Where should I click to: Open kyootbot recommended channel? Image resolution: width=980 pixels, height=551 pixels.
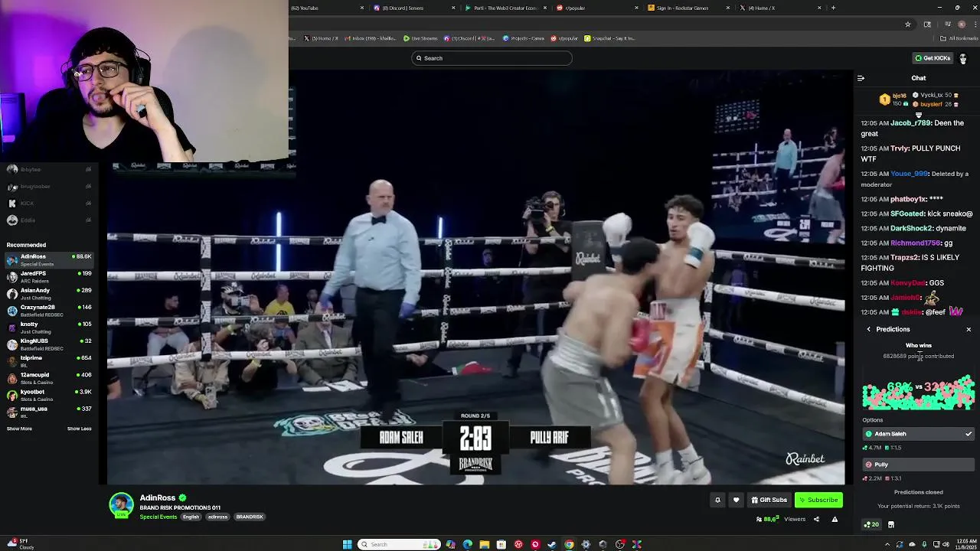coord(49,394)
